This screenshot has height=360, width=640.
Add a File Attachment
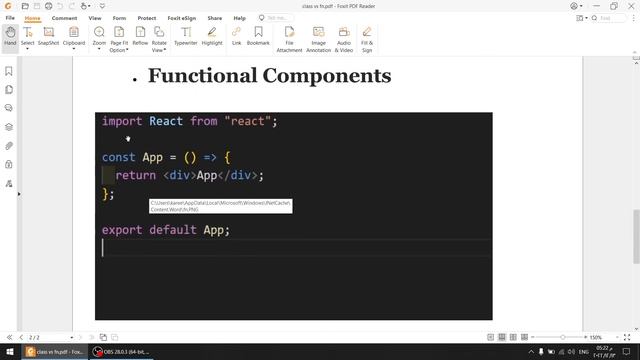(289, 39)
